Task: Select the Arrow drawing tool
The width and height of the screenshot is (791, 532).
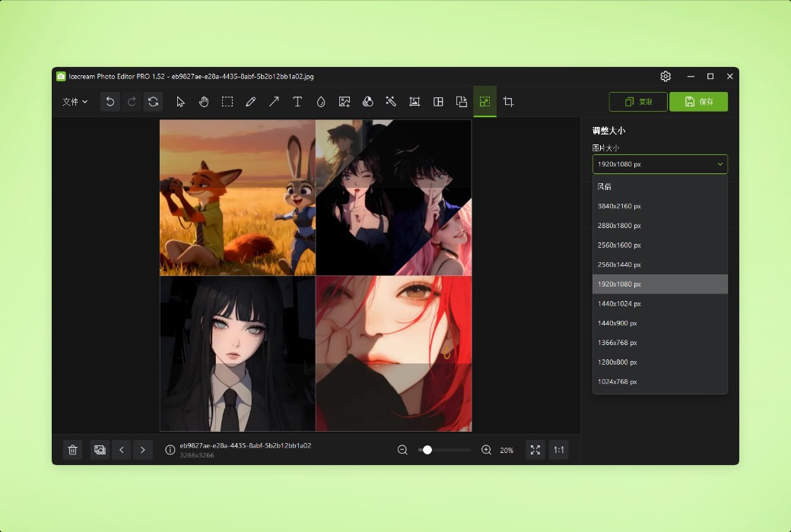Action: 274,101
